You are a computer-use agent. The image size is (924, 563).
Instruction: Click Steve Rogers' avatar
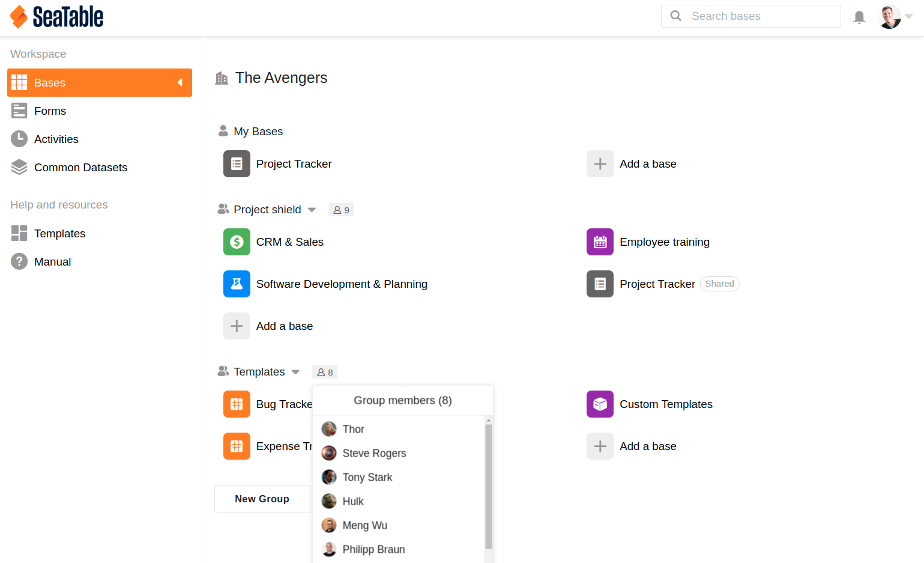(329, 453)
